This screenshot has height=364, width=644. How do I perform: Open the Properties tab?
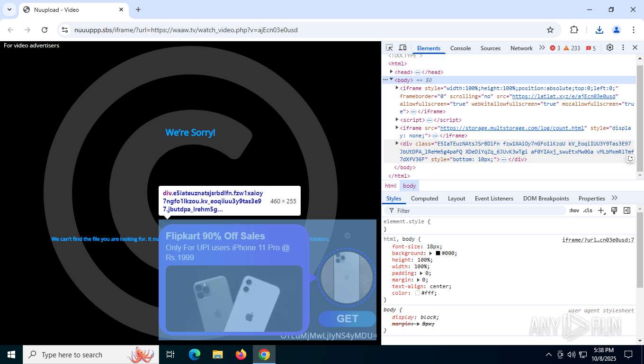tap(591, 198)
